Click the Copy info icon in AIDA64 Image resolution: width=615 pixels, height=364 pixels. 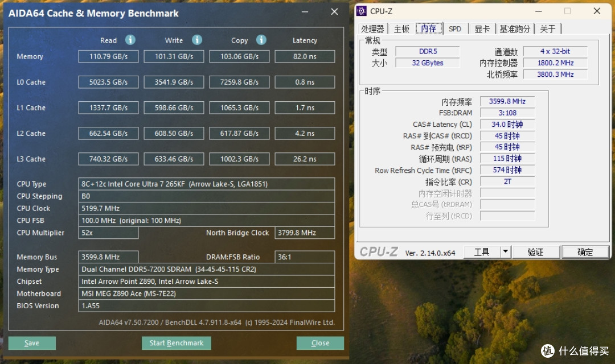[x=261, y=40]
